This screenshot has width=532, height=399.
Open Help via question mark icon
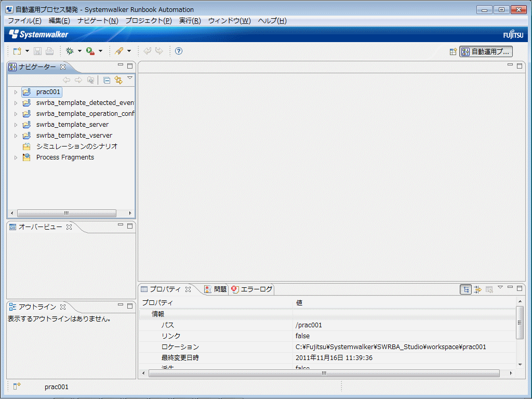pos(179,51)
